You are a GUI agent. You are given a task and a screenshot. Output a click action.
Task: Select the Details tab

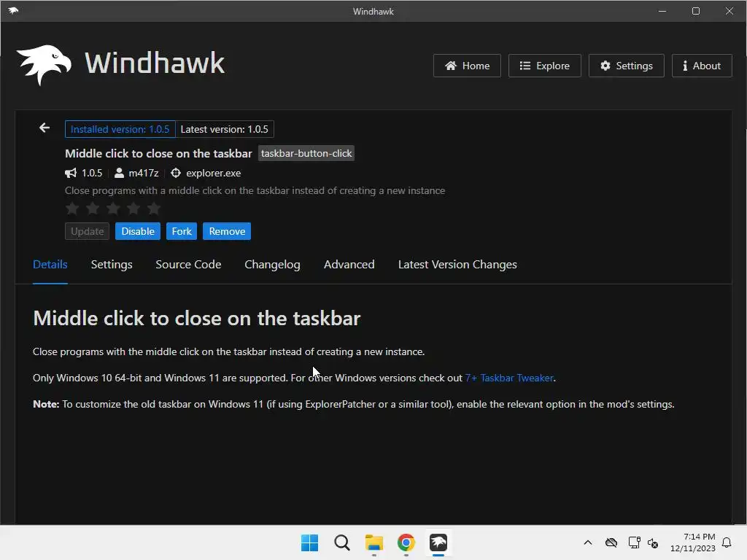coord(50,265)
